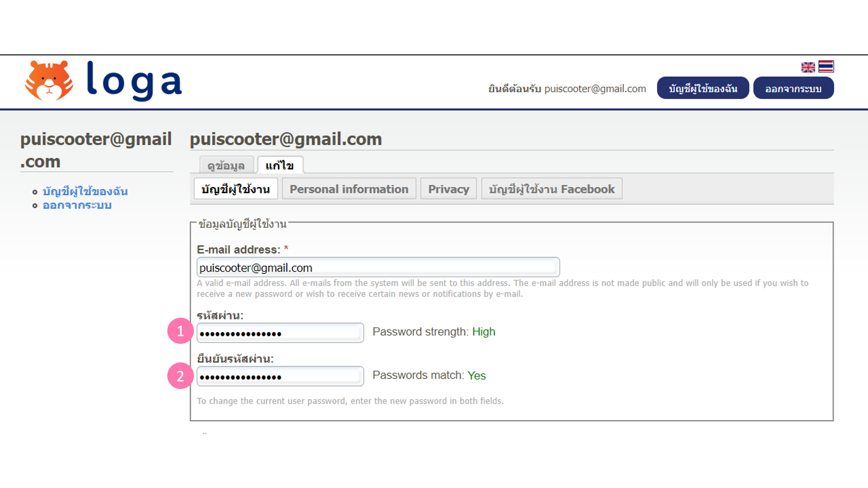The image size is (868, 488).
Task: Switch to the ดูข้อมูล tab
Action: 226,166
